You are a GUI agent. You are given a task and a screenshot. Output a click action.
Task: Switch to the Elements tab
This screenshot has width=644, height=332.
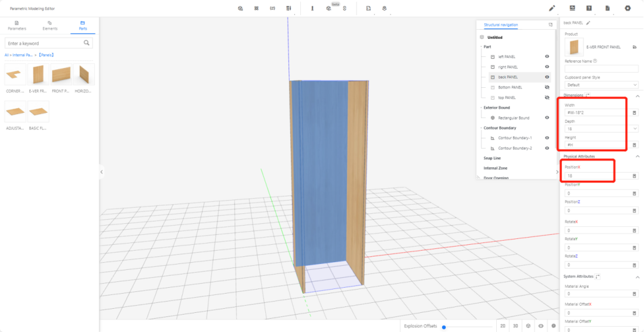pyautogui.click(x=50, y=25)
